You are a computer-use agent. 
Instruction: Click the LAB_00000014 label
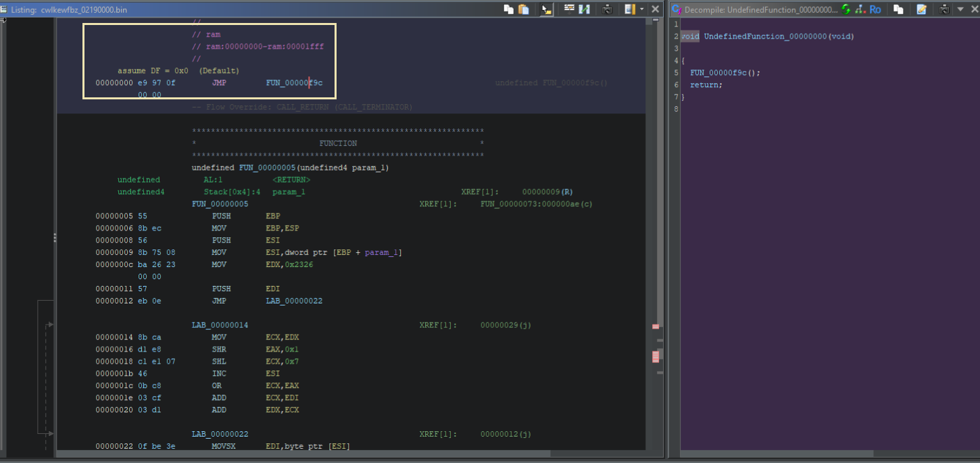(220, 325)
